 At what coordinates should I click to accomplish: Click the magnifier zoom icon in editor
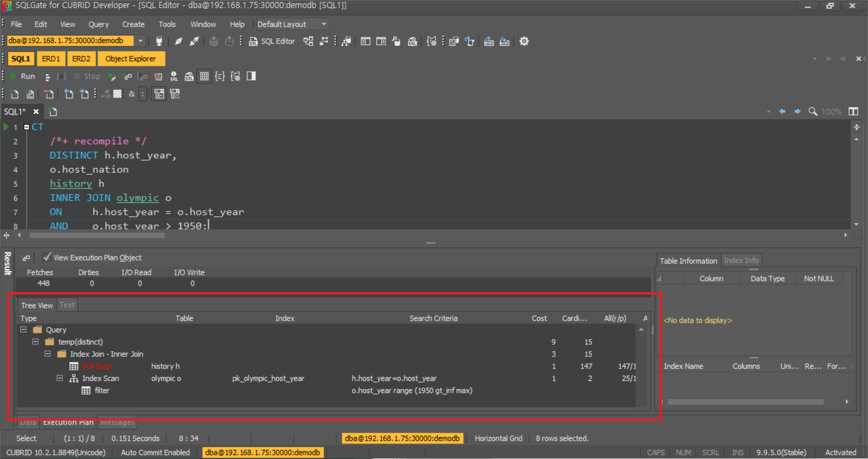[813, 111]
